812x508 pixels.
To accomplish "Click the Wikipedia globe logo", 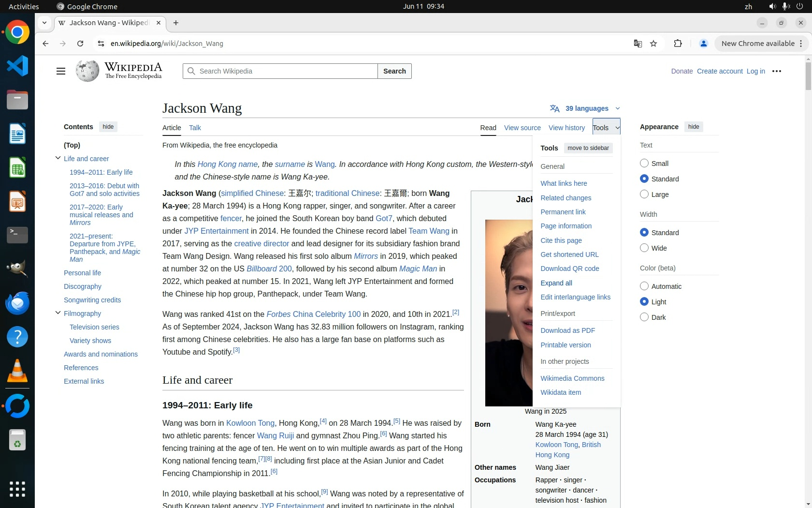I will point(87,71).
